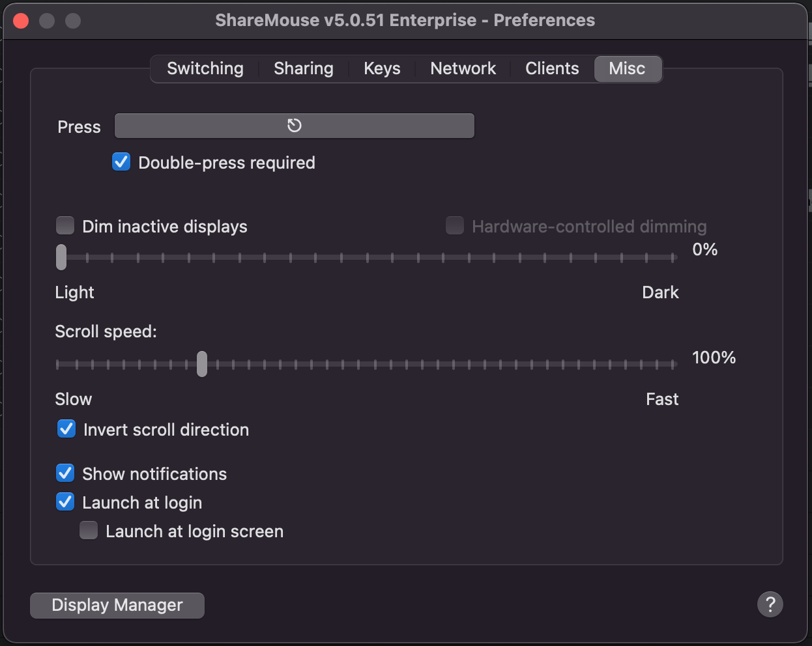Viewport: 812px width, 646px height.
Task: Open the Display Manager
Action: 116,605
